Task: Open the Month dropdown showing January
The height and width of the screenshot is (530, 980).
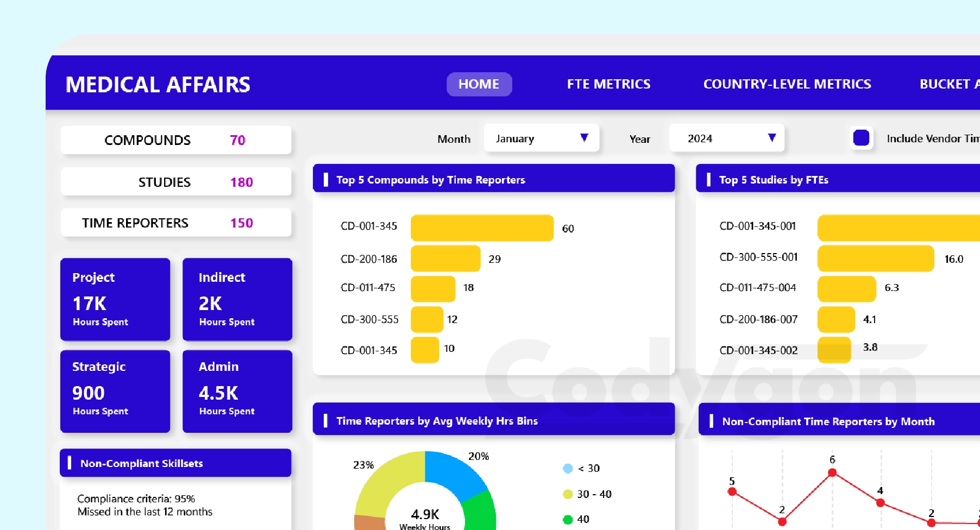Action: 541,138
